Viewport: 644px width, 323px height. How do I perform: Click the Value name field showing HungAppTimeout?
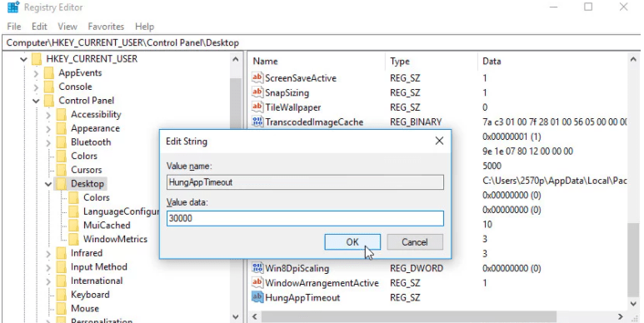coord(305,182)
